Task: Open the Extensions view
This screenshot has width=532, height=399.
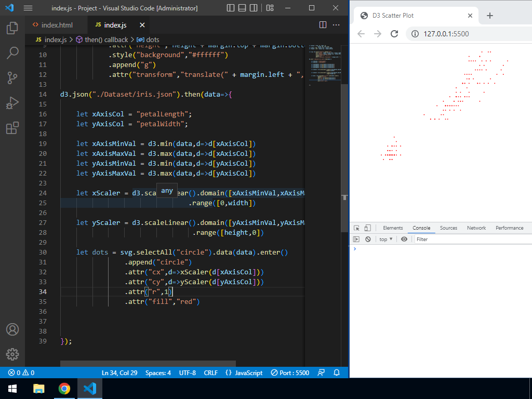Action: pyautogui.click(x=12, y=128)
